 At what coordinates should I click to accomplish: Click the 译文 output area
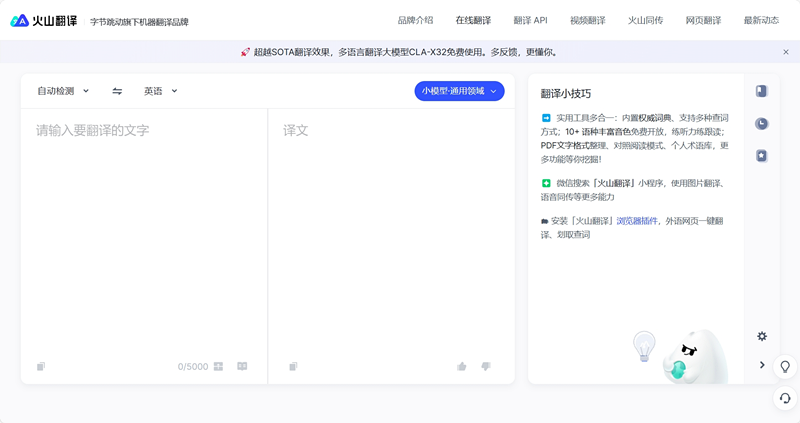(x=391, y=230)
